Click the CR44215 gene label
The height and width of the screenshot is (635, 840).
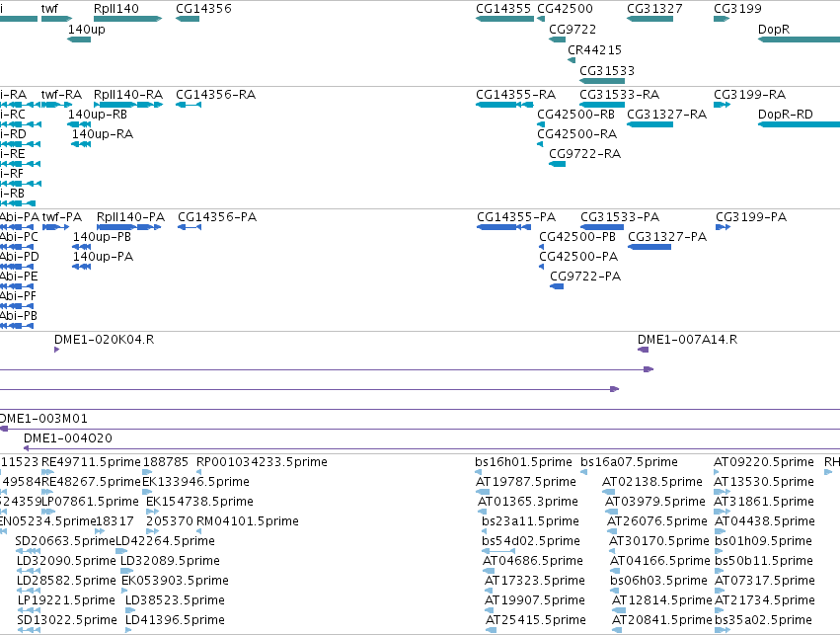[x=594, y=49]
